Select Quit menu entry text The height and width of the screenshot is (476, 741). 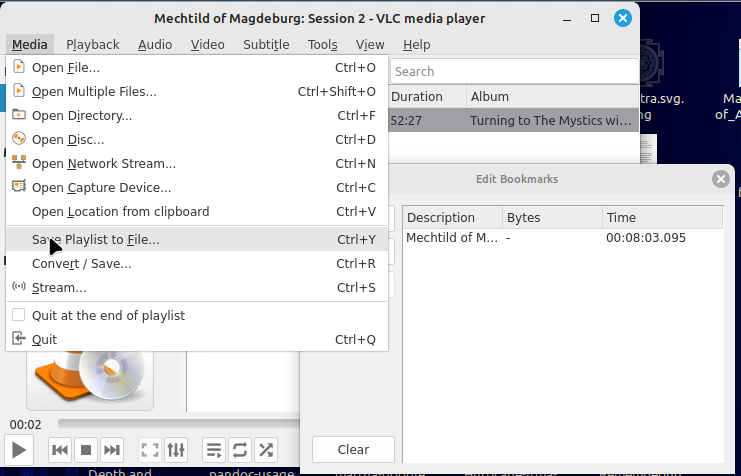click(x=44, y=340)
